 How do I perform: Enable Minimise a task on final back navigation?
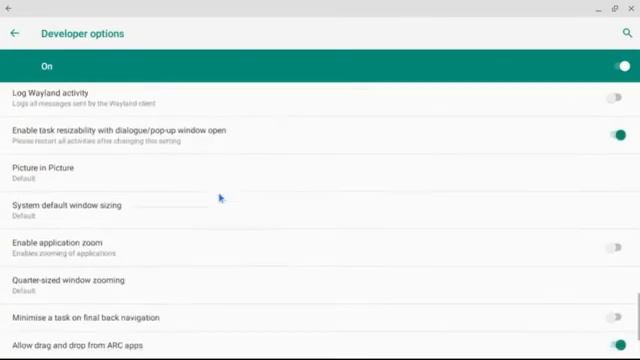coord(614,317)
